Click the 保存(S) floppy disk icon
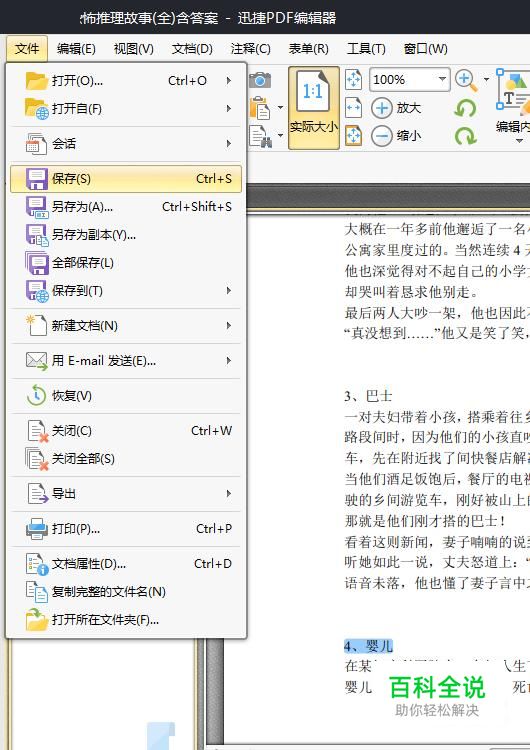 point(36,178)
